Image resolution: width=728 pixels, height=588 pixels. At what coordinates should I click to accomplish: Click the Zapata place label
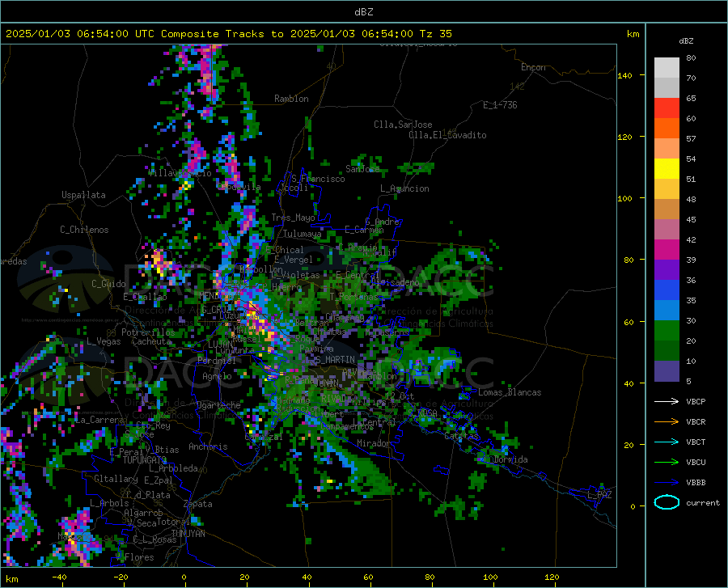(198, 504)
